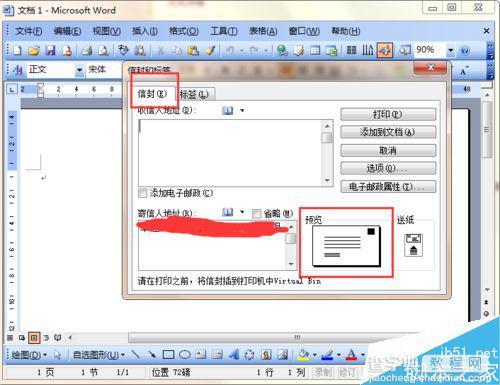Expand the Fill Color dropdown arrow
500x385 pixels.
click(314, 355)
